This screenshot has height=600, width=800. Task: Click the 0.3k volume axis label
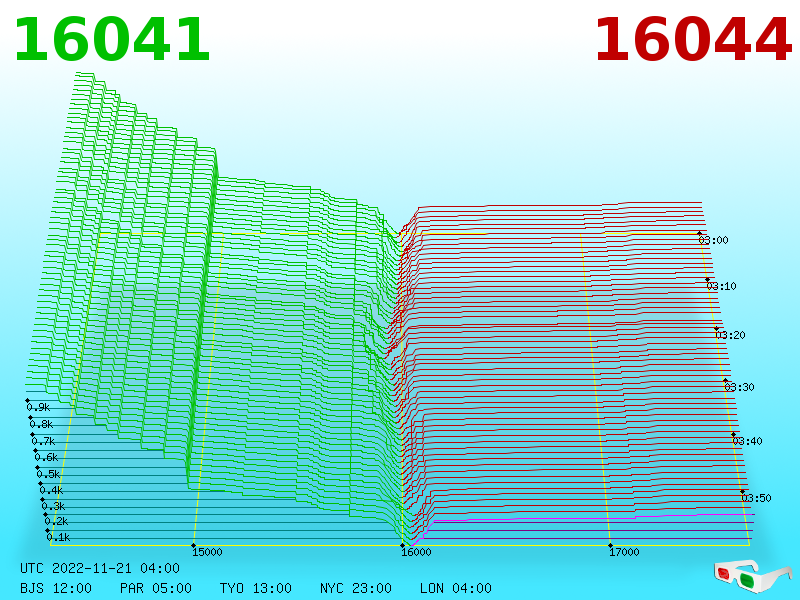point(53,506)
